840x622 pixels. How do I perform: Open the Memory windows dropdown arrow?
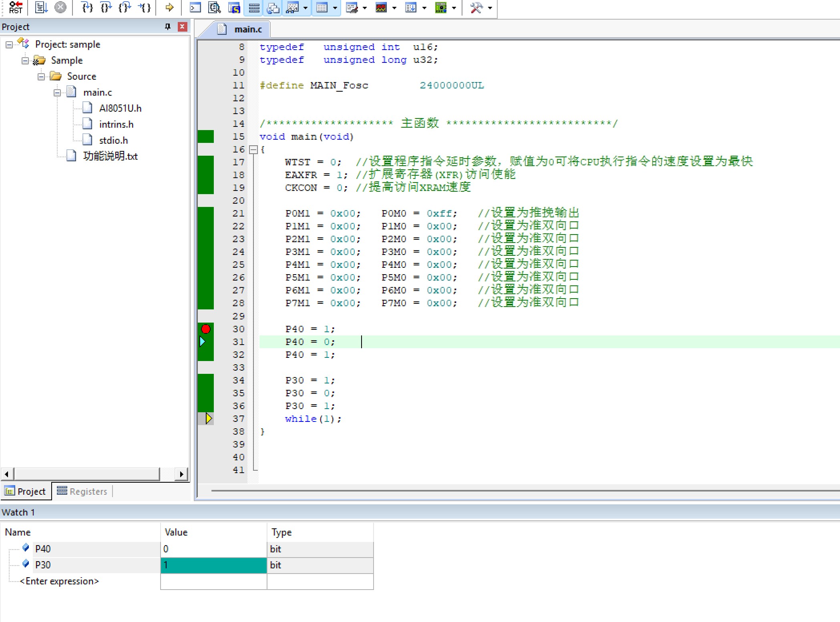tap(335, 8)
